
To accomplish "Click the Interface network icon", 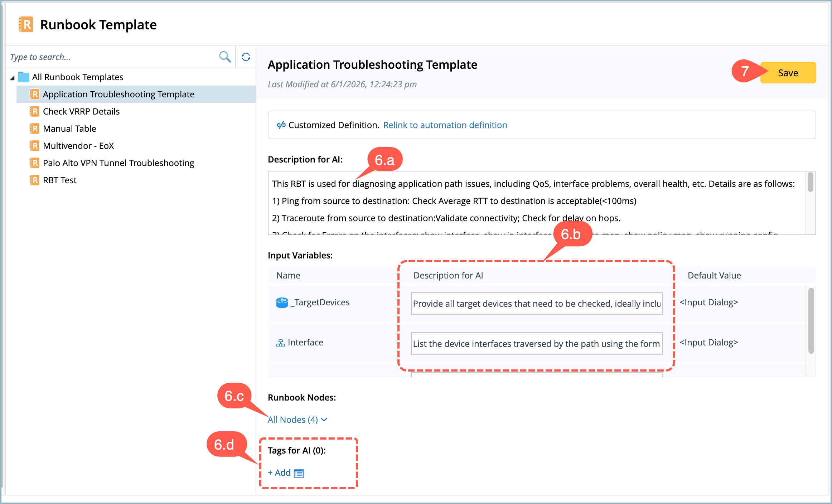I will [280, 343].
